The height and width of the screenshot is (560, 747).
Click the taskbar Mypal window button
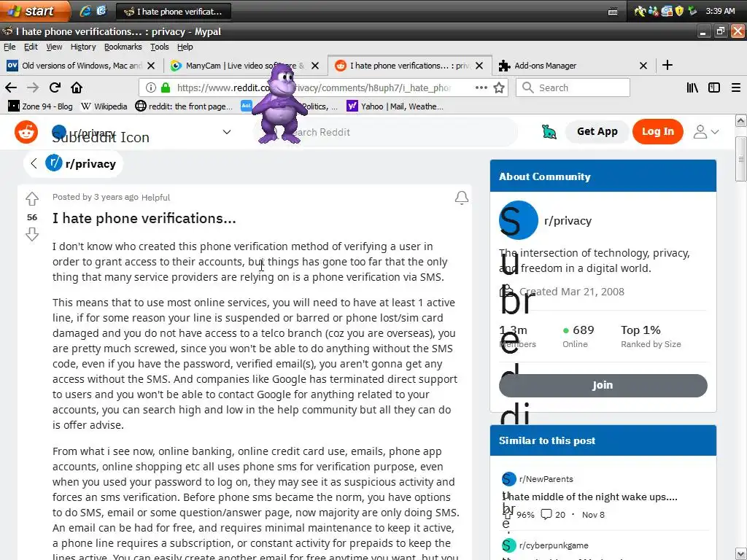click(174, 12)
